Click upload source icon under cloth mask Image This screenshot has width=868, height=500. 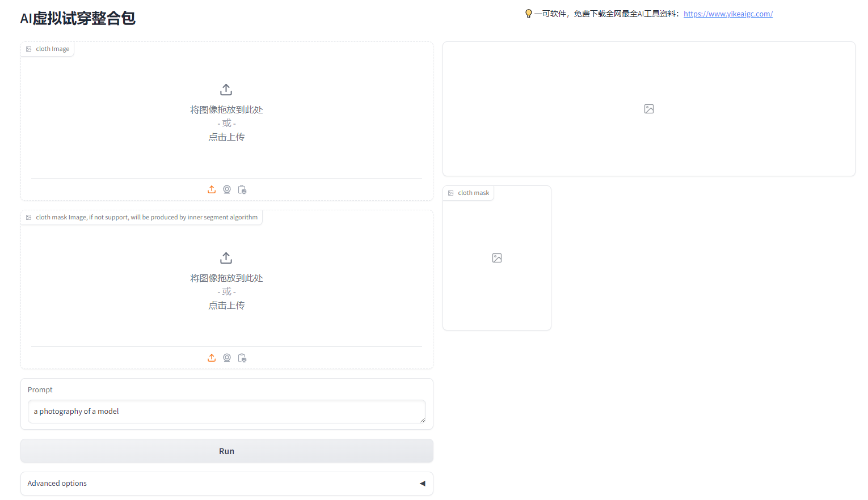point(212,358)
